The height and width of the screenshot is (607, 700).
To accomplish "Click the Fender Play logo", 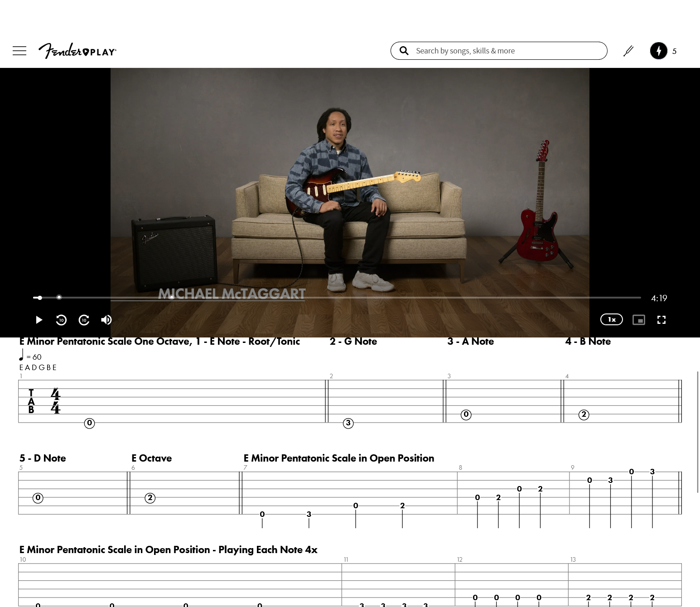I will (77, 51).
